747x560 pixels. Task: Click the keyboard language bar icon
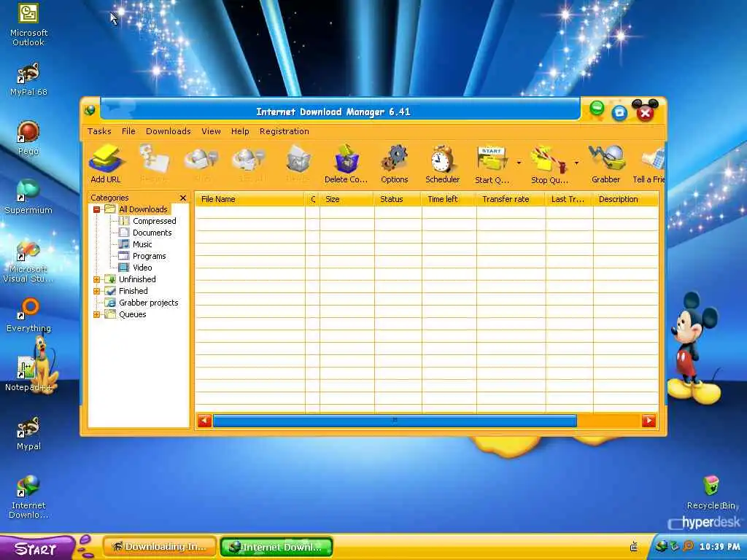click(634, 546)
